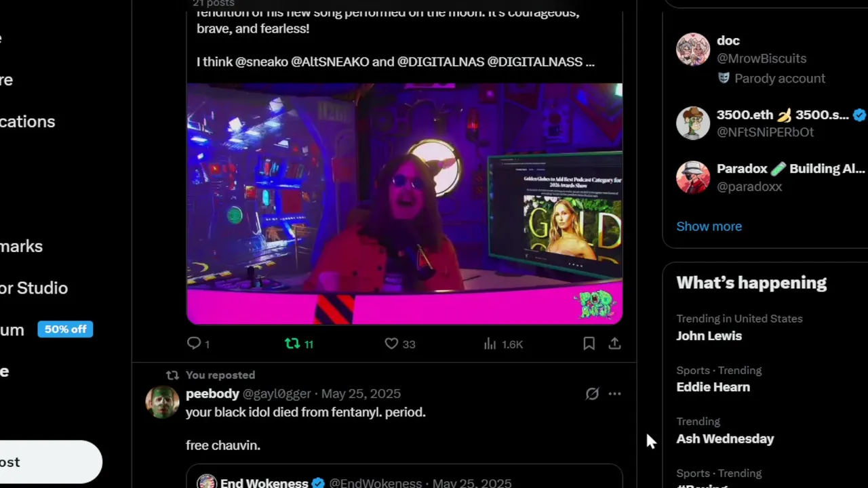
Task: Like the video post with 33 likes
Action: [x=400, y=344]
